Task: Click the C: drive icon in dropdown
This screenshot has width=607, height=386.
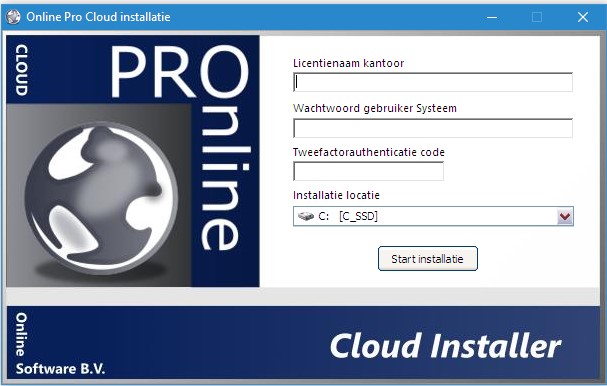Action: [x=305, y=216]
